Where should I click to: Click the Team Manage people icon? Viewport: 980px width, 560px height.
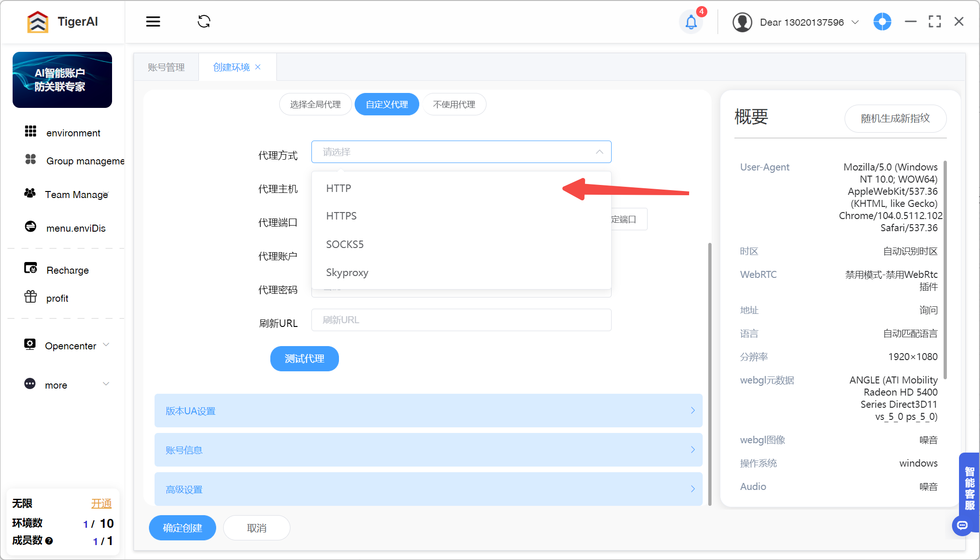[30, 193]
